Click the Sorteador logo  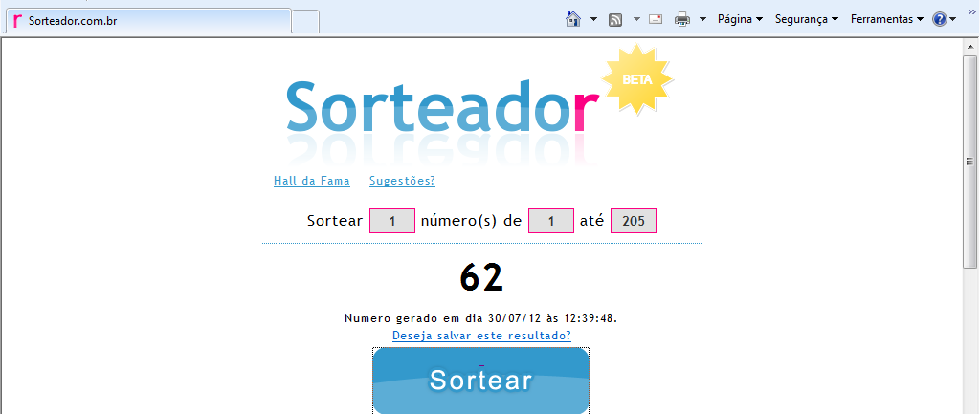(x=442, y=106)
